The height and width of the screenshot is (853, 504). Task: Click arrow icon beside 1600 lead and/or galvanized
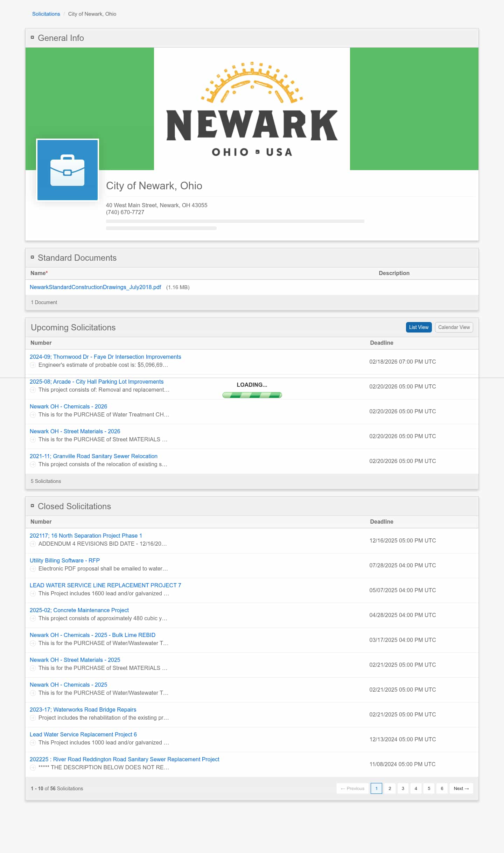pyautogui.click(x=33, y=594)
